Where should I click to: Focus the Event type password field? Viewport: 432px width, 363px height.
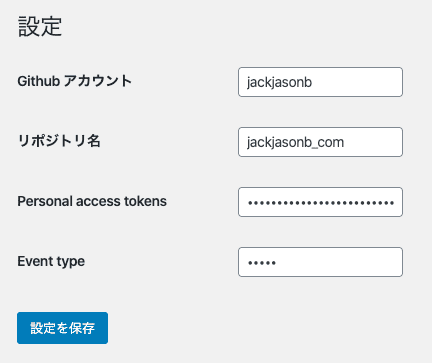(x=320, y=262)
